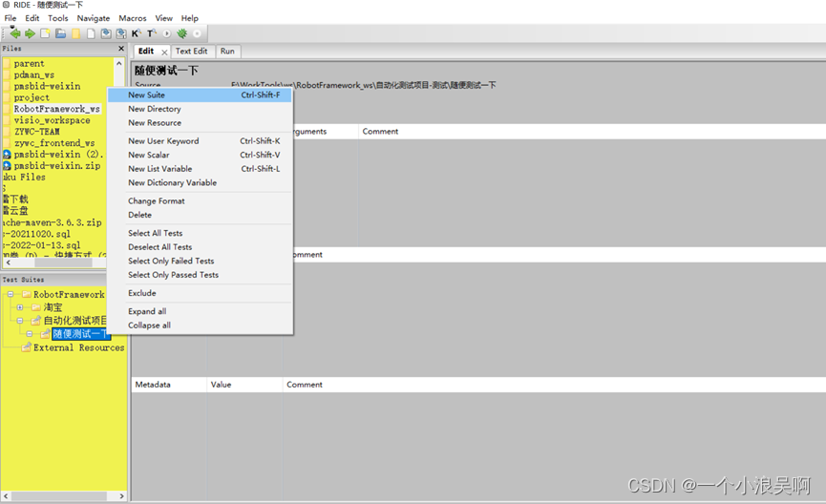This screenshot has height=504, width=826.
Task: Choose New Directory from the context menu
Action: (x=201, y=109)
